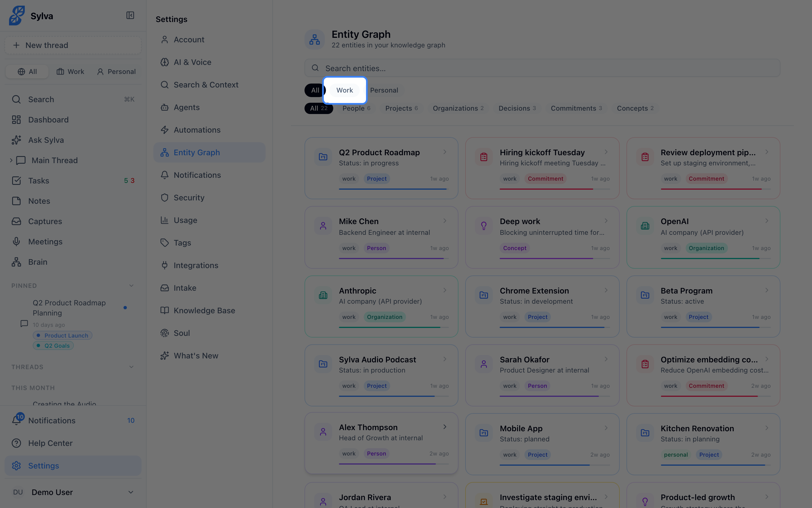The height and width of the screenshot is (508, 812).
Task: Open Alex Thompson card chevron
Action: pos(445,427)
